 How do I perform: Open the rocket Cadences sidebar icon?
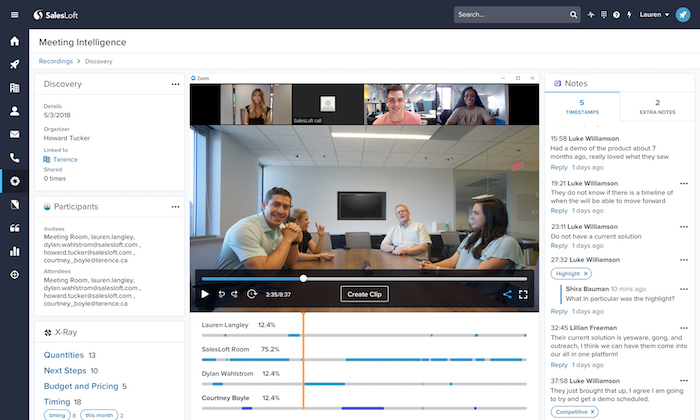(15, 64)
